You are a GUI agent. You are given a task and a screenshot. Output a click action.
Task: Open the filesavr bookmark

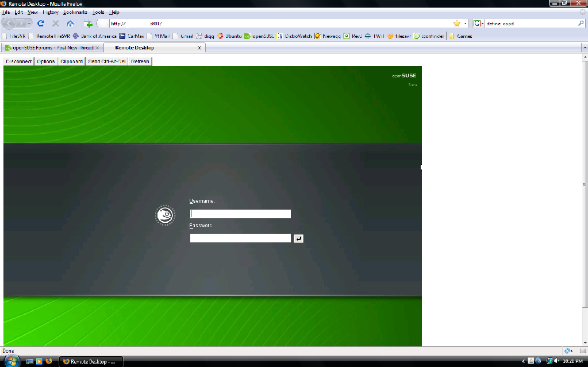coord(399,36)
